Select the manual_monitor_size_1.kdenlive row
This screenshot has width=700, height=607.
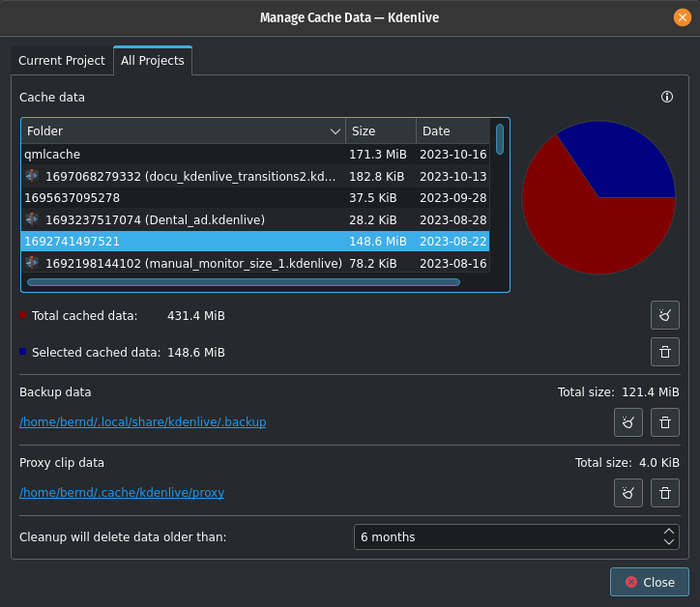255,263
